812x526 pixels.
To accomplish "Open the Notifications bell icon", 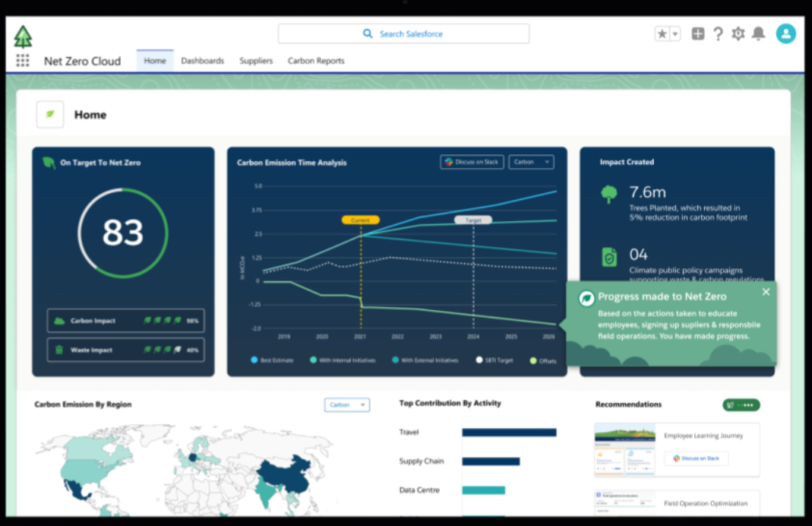I will pos(759,33).
